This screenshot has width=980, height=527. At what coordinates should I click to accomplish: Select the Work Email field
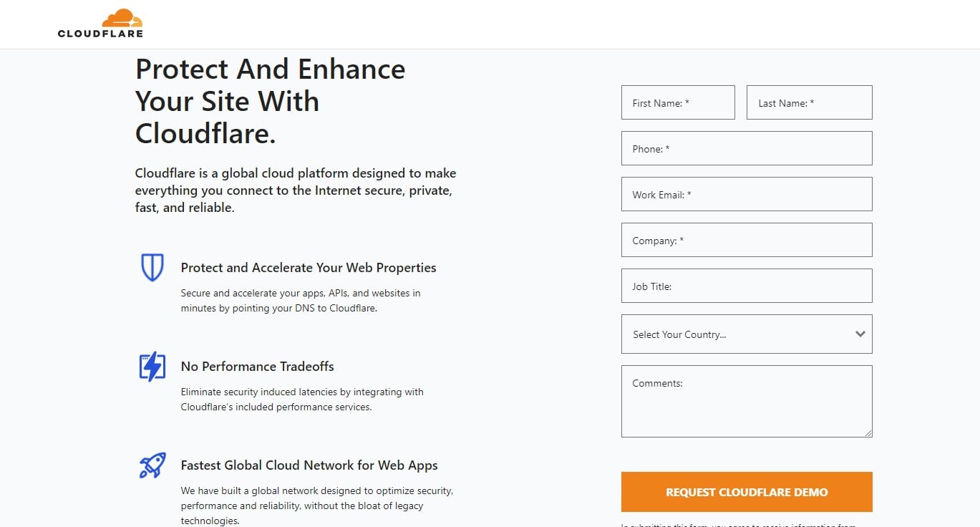click(x=747, y=194)
